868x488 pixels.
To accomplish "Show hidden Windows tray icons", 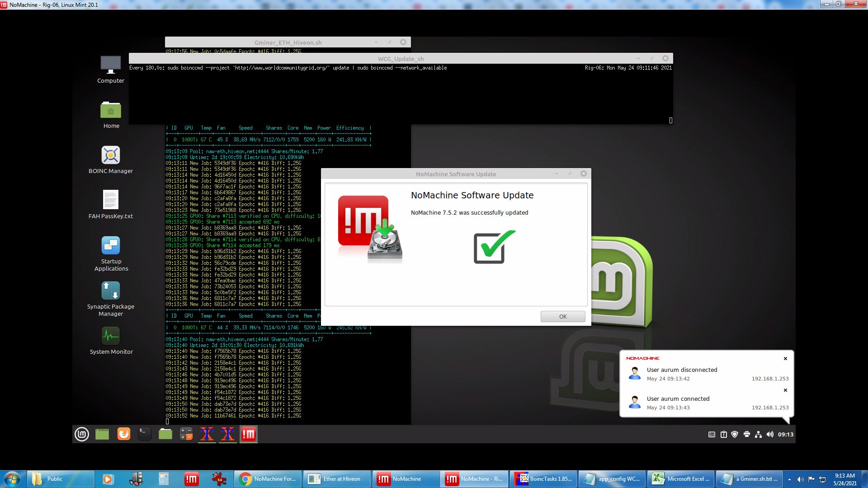I will [789, 479].
